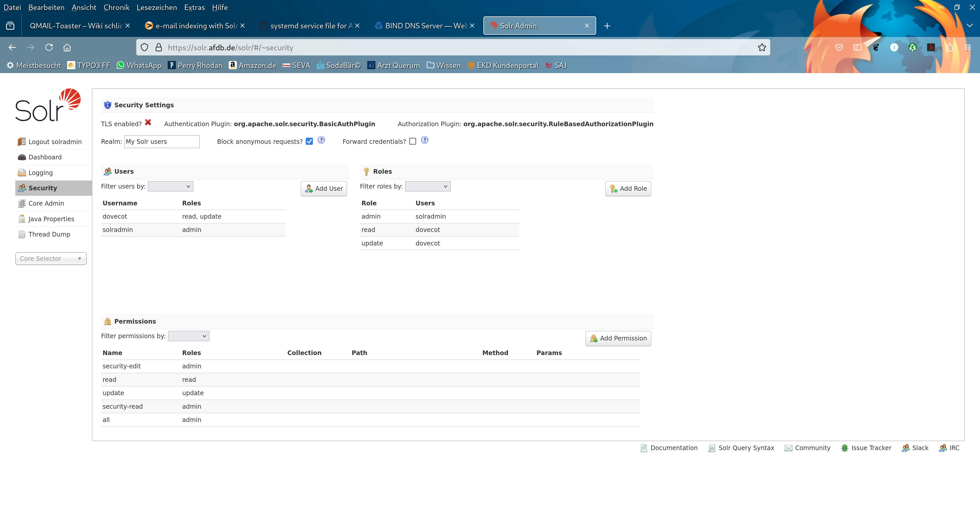
Task: Open Java Properties from sidebar icon
Action: tap(22, 219)
